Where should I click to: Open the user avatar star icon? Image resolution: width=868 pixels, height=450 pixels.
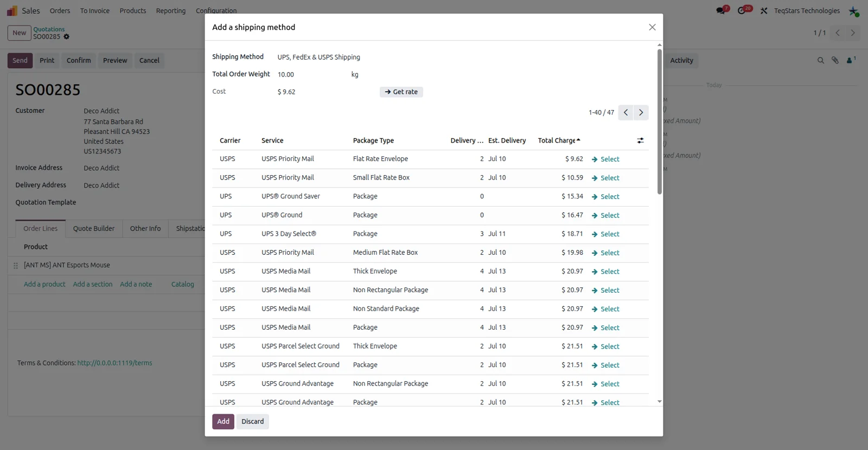pos(853,11)
